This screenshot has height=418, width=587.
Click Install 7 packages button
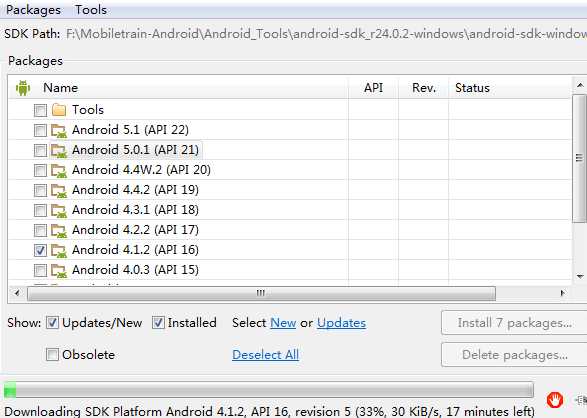coord(514,323)
